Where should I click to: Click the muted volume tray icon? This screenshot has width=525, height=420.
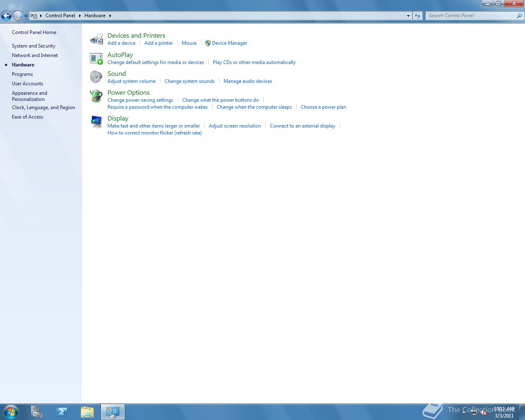point(484,413)
